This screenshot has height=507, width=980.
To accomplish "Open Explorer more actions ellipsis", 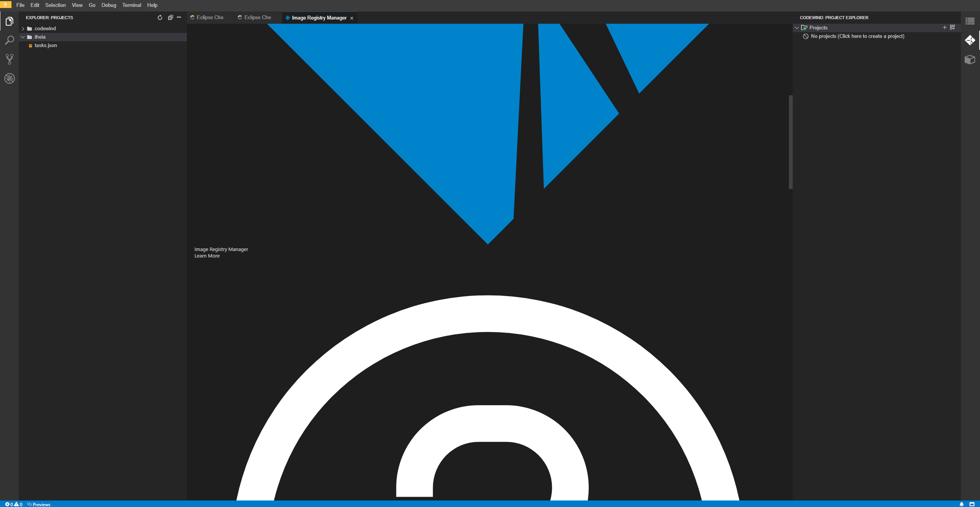I will 179,18.
